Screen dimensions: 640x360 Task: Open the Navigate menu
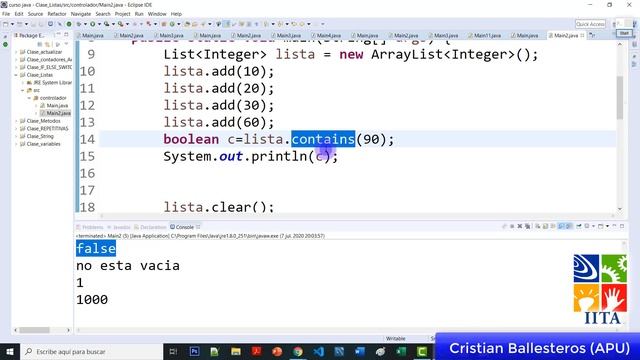[x=81, y=14]
